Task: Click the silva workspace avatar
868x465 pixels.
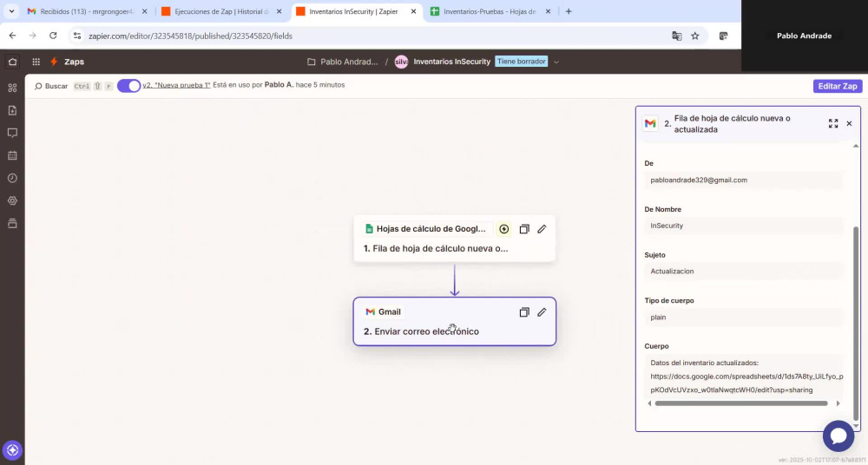Action: [401, 62]
